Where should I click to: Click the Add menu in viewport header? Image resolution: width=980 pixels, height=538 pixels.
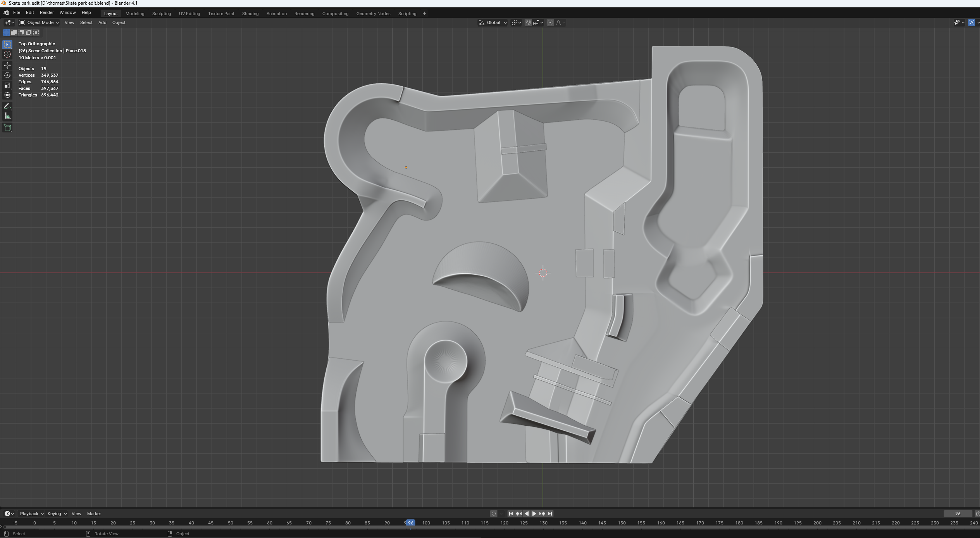(x=102, y=22)
